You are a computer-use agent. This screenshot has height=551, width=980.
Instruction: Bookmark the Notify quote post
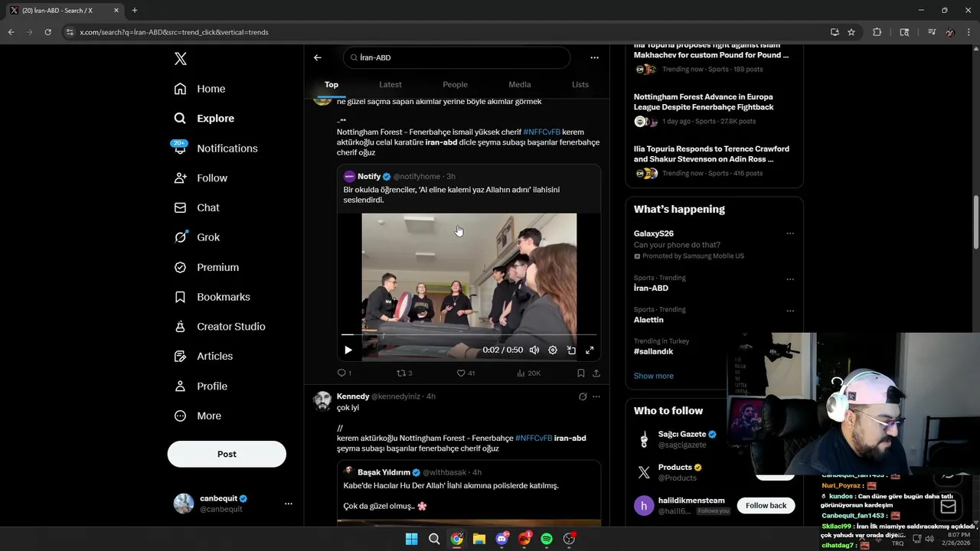(581, 373)
